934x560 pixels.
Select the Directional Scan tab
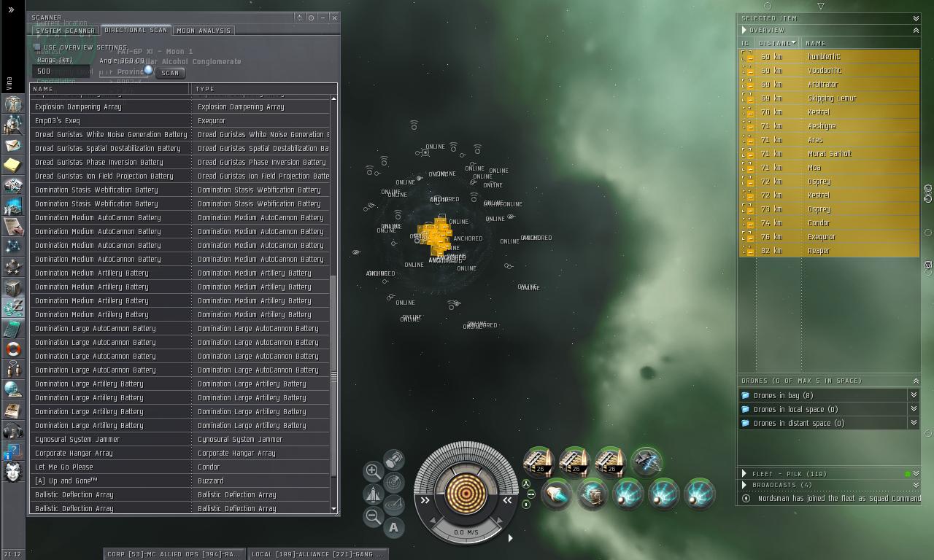click(136, 30)
